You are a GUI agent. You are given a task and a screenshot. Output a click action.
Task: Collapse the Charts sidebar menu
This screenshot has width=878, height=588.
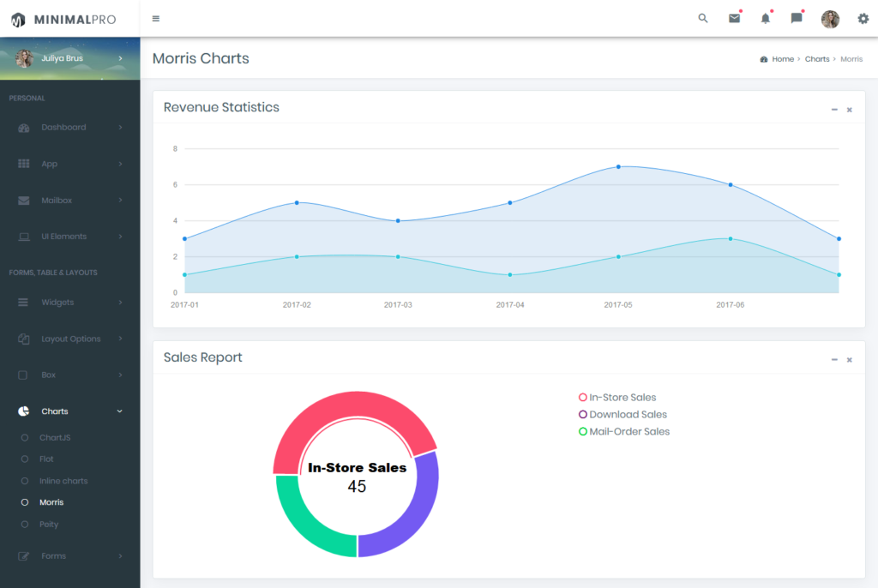(x=70, y=411)
